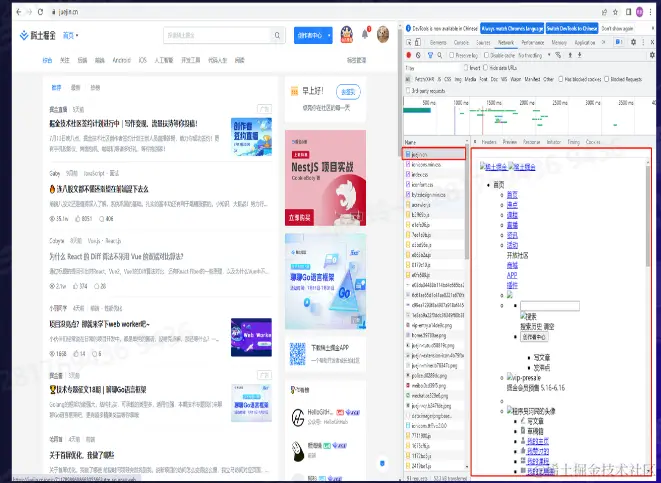Open the Headers tab of the request
The image size is (661, 483).
489,142
